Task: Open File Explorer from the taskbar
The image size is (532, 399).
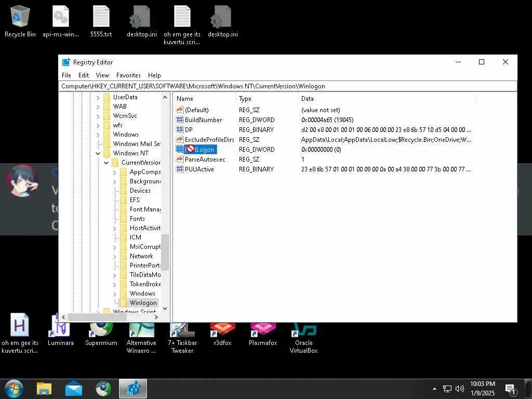Action: (x=44, y=389)
